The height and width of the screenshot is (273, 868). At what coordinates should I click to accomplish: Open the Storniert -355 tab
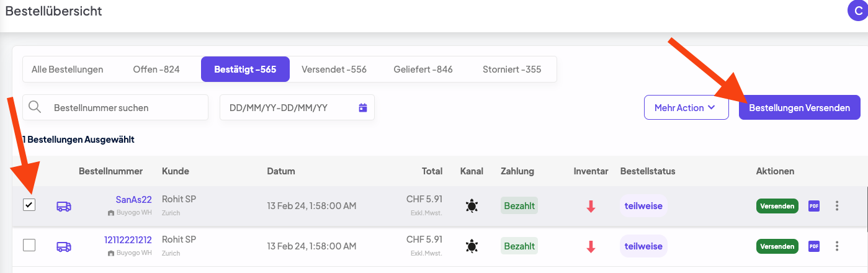click(512, 69)
